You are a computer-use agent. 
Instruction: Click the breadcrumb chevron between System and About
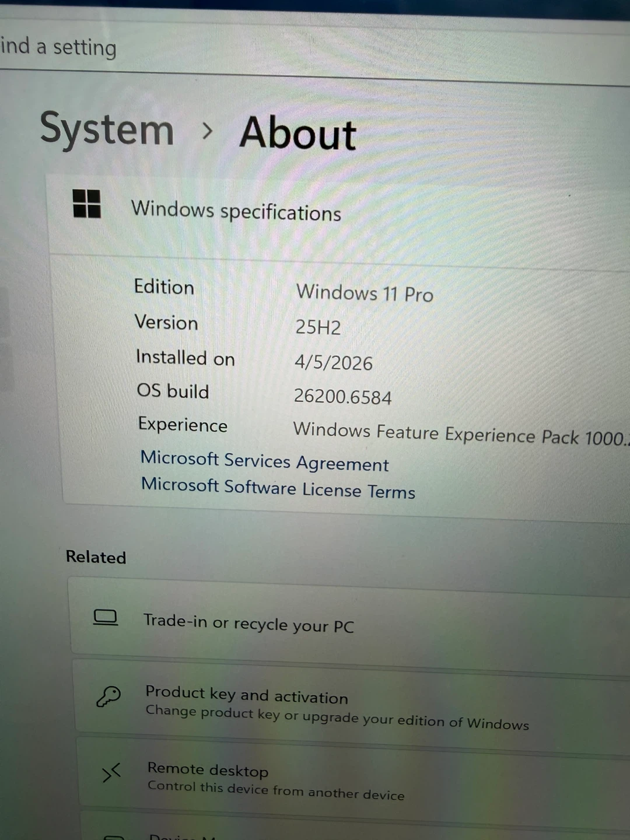pyautogui.click(x=207, y=131)
